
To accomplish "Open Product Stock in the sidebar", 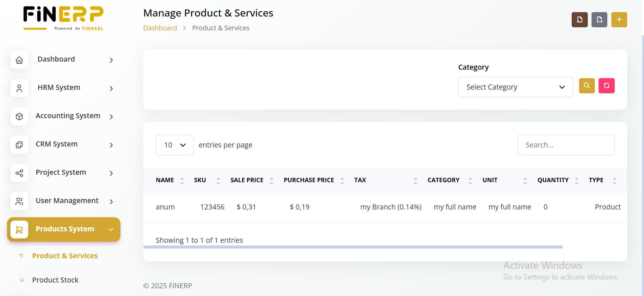I will 55,280.
